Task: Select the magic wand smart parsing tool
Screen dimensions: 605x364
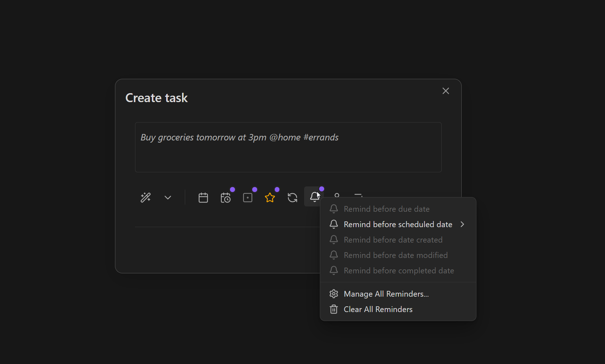Action: click(145, 197)
